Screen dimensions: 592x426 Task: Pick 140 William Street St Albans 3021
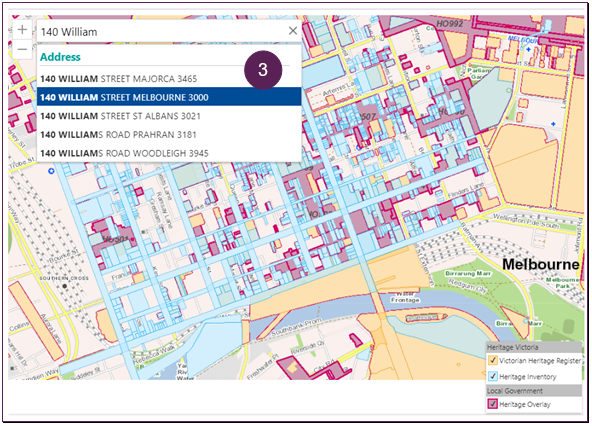coord(169,116)
